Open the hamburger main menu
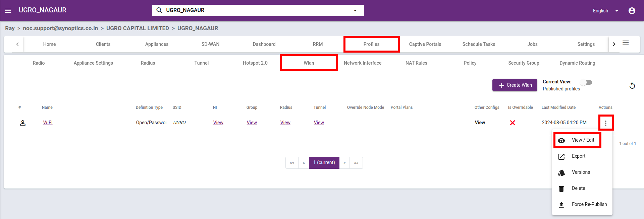Image resolution: width=644 pixels, height=219 pixels. click(8, 11)
